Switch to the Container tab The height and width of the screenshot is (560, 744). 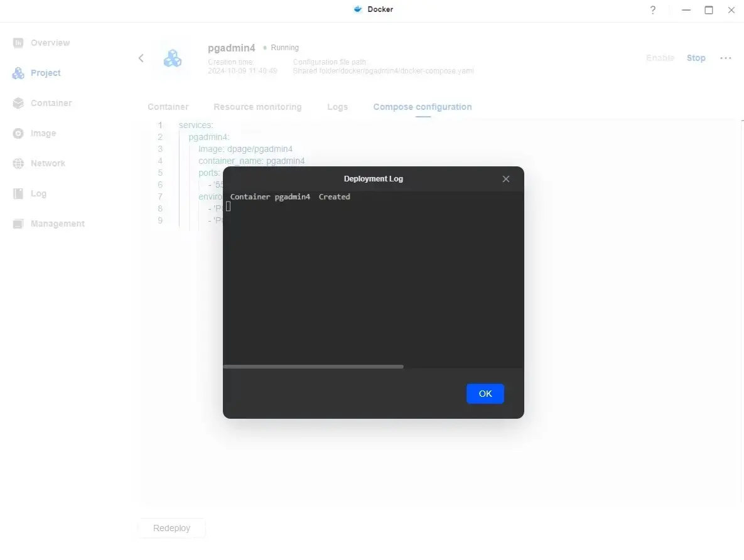168,107
